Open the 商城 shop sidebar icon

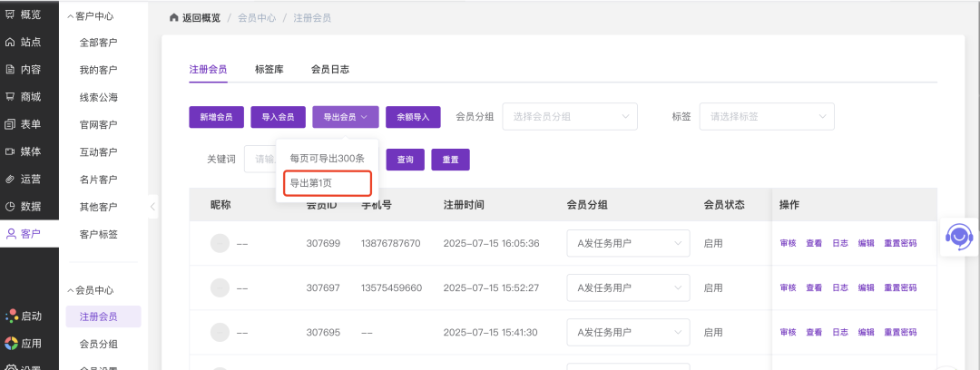click(10, 96)
